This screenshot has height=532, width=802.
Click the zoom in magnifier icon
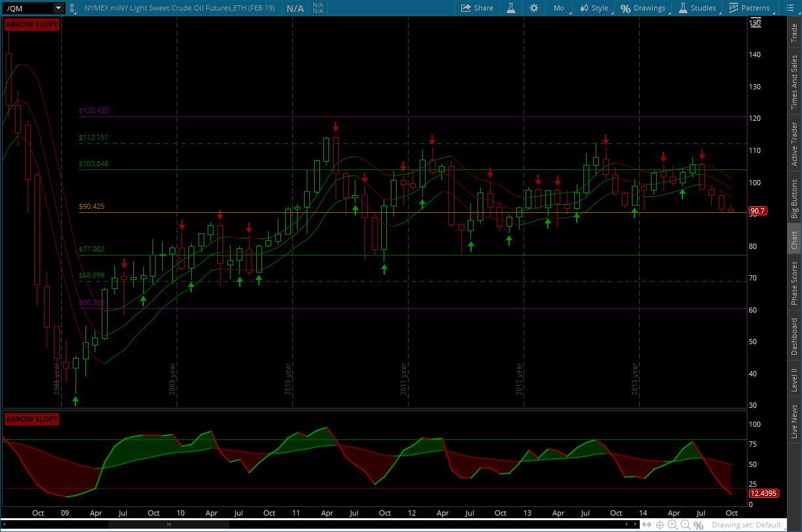click(x=673, y=524)
